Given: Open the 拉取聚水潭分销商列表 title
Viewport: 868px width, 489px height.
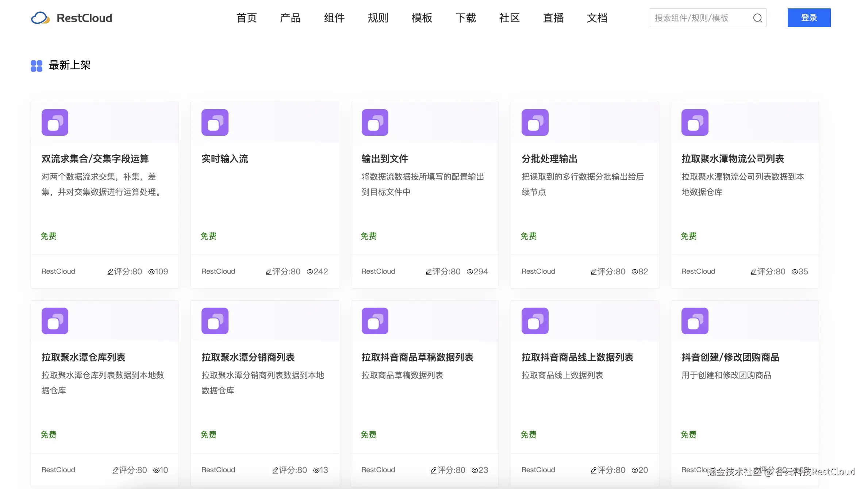Looking at the screenshot, I should click(248, 357).
